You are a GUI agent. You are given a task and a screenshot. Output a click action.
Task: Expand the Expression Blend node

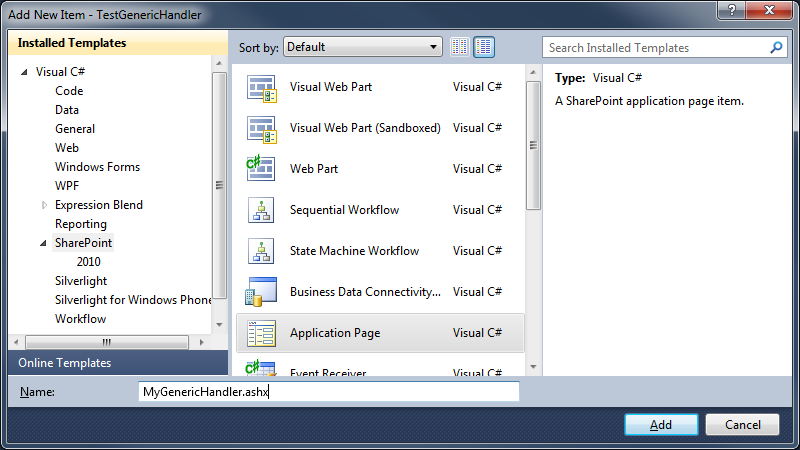[x=44, y=205]
